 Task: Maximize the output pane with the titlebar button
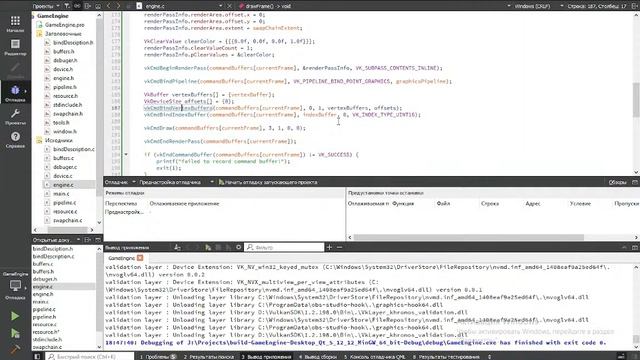coord(624,247)
